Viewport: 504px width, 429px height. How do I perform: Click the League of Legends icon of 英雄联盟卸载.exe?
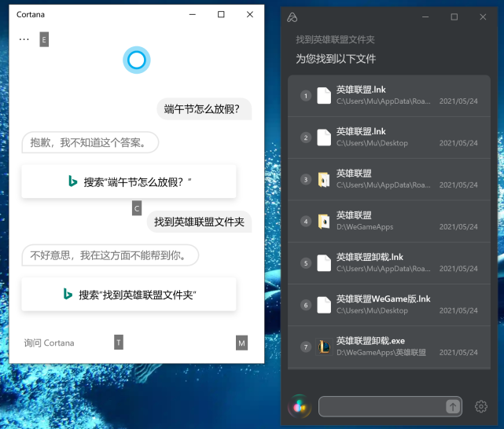(x=324, y=347)
